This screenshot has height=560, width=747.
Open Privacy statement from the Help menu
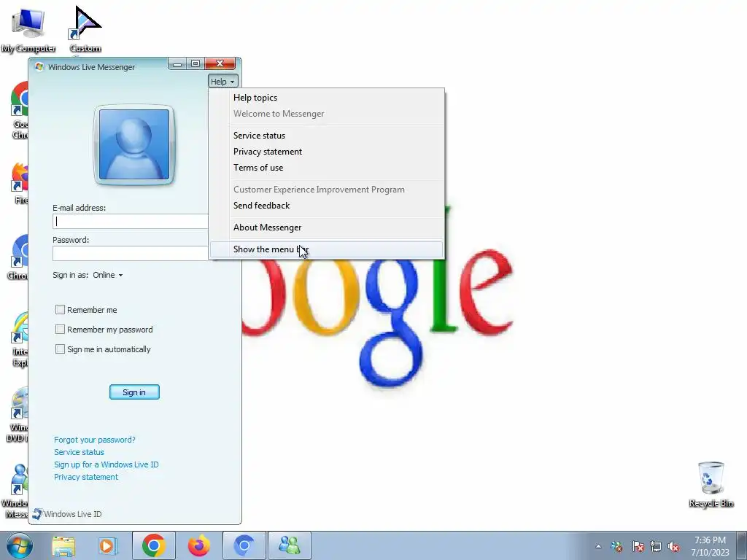(x=326, y=152)
